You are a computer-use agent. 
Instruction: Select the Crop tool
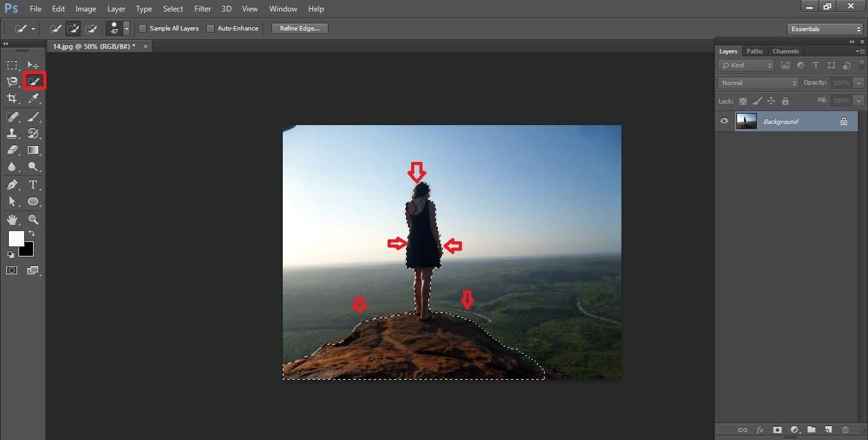[x=11, y=98]
